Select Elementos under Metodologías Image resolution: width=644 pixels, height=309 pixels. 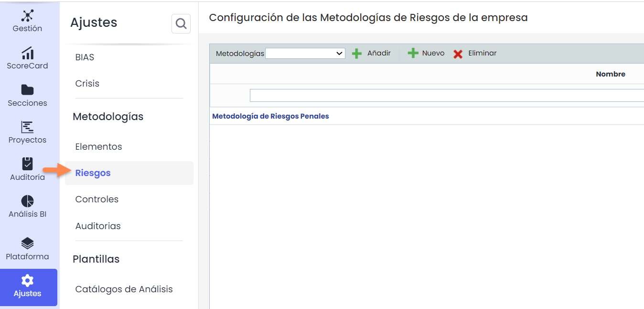98,147
